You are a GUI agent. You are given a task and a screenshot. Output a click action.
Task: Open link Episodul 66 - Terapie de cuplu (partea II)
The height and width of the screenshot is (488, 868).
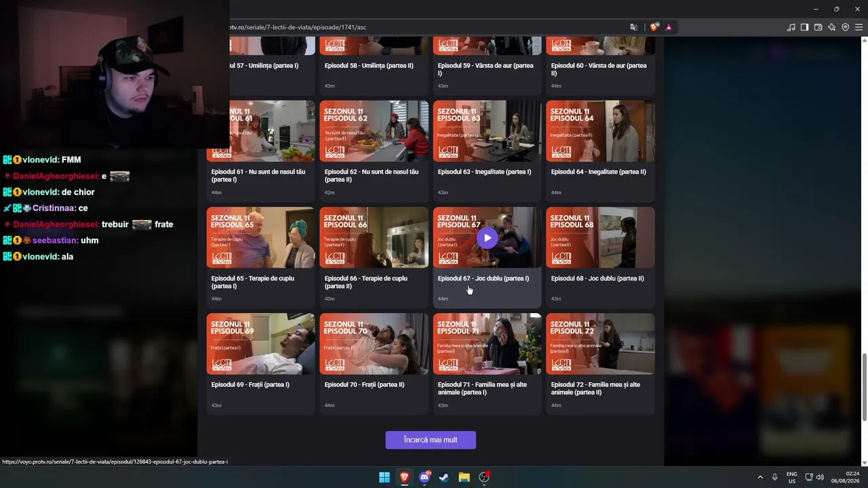(366, 282)
